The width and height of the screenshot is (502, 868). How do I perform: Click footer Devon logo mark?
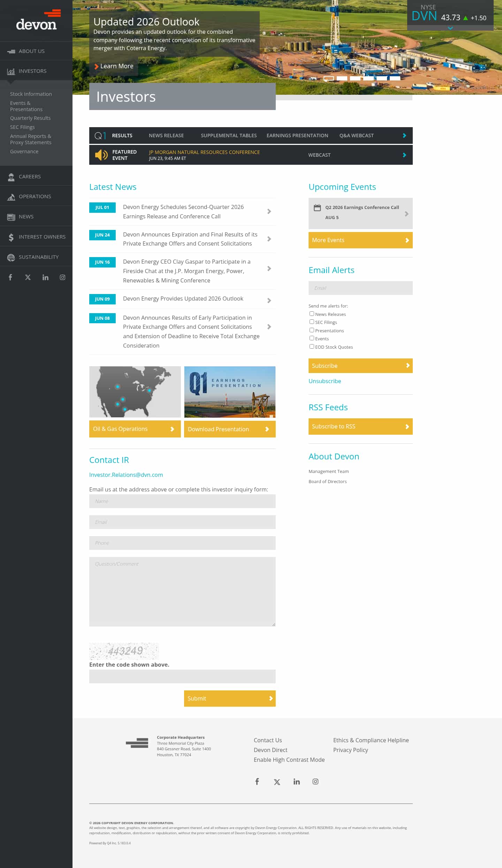point(137,743)
